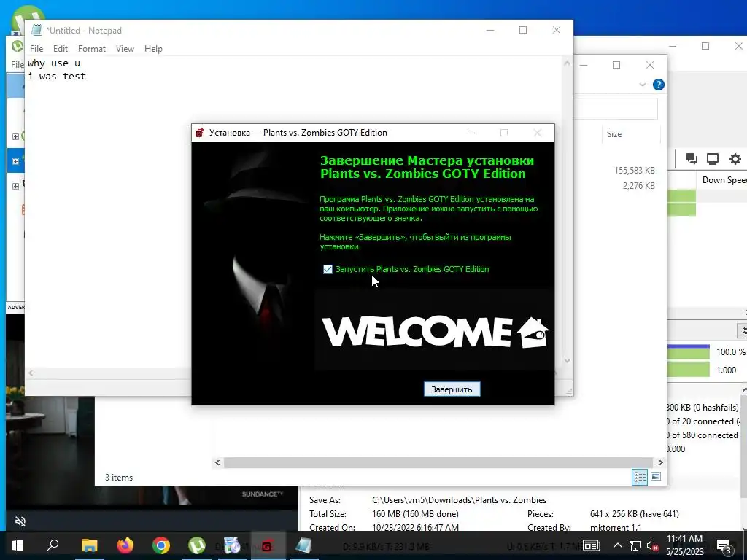Viewport: 747px width, 560px height.
Task: Launch Firefox from the taskbar
Action: point(125,545)
